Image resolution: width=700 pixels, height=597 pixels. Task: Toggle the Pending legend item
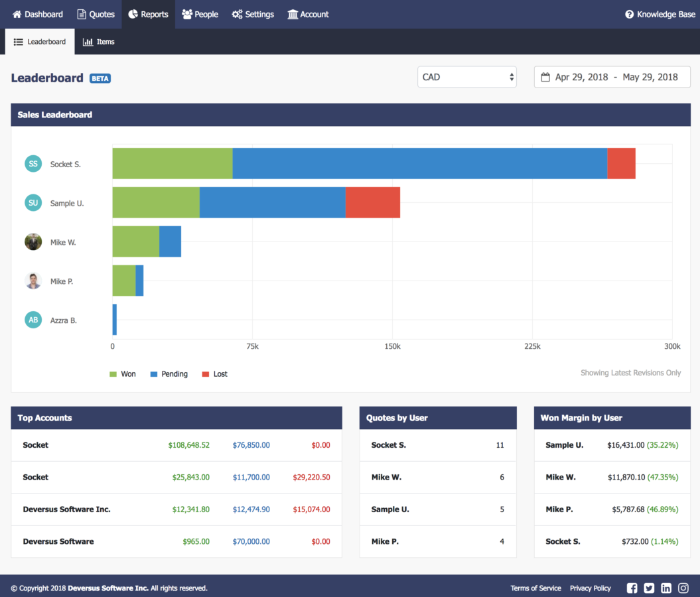tap(169, 373)
